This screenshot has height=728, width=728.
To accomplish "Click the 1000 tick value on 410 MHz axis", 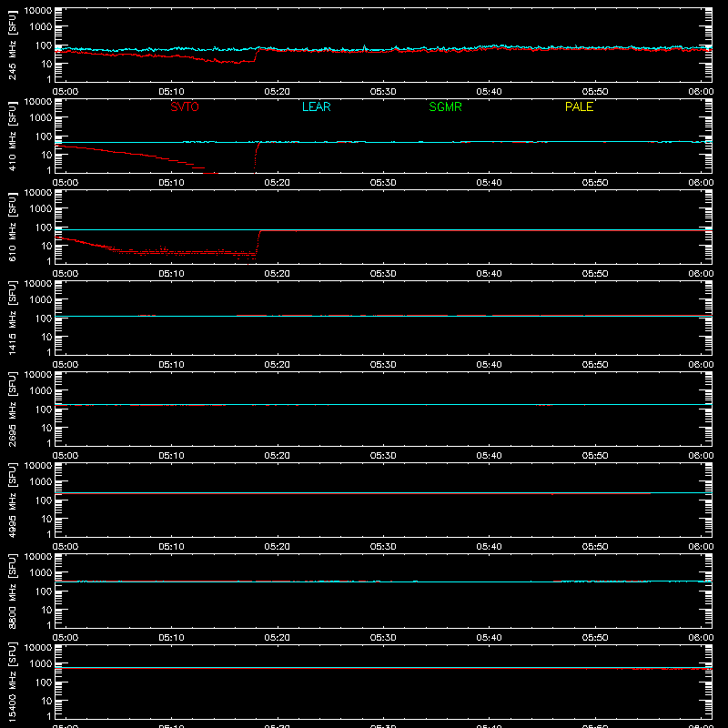I will [x=41, y=117].
